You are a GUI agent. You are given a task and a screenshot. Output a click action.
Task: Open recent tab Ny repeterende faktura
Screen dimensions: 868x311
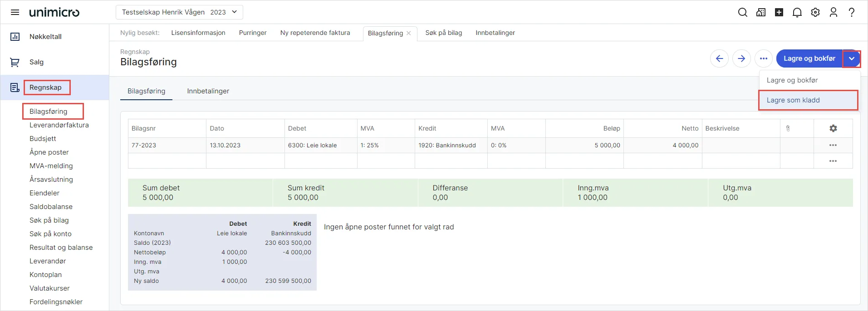point(315,33)
